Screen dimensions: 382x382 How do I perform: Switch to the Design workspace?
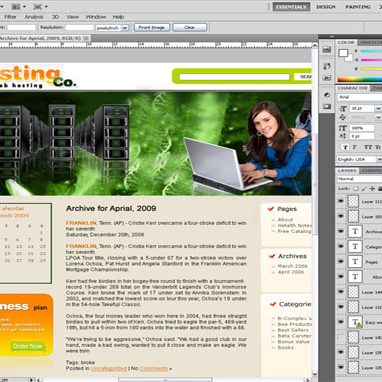point(326,7)
